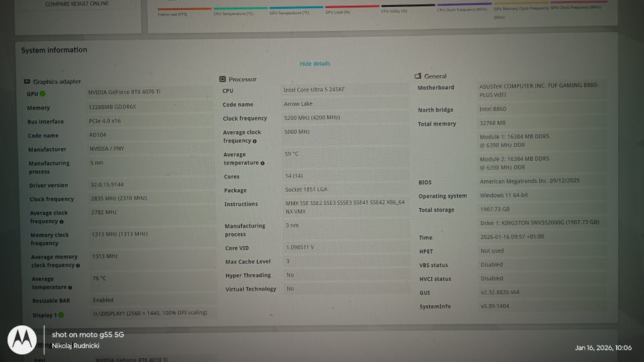Click the 1.098511 V Core VID value
The height and width of the screenshot is (362, 644).
[x=300, y=247]
